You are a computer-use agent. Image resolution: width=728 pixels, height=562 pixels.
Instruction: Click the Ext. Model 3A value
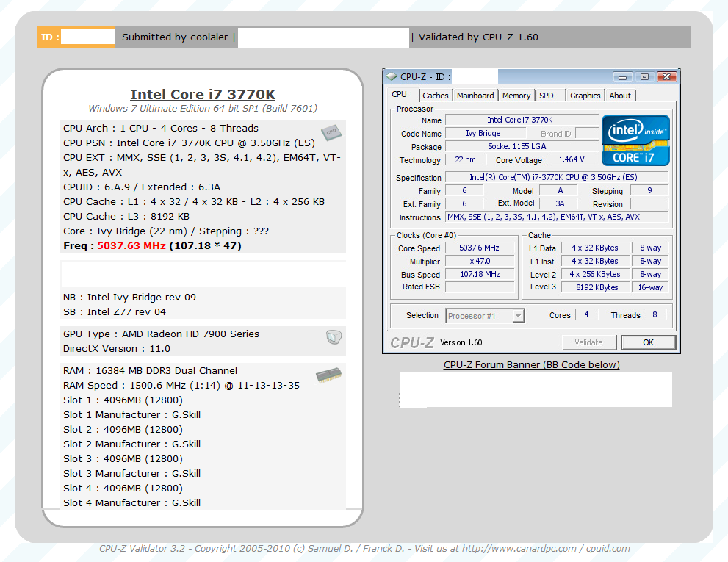click(560, 203)
